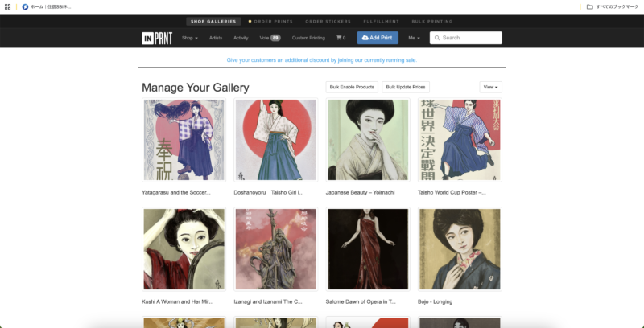Screen dimensions: 644x328
Task: Focus the Search input field
Action: [x=466, y=38]
